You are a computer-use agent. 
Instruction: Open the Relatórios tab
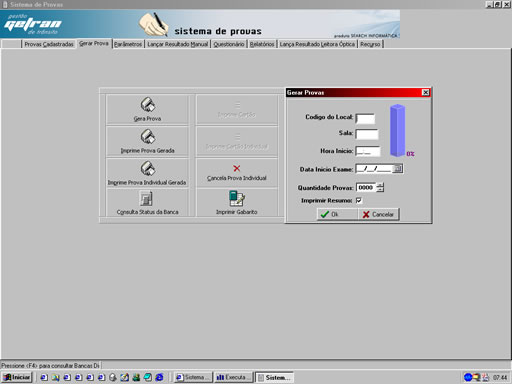click(262, 44)
